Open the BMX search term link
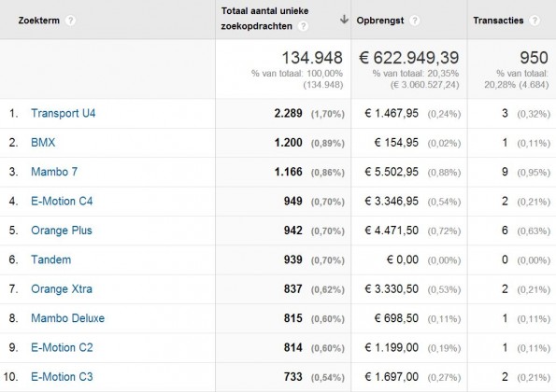Image resolution: width=556 pixels, height=392 pixels. [x=43, y=143]
